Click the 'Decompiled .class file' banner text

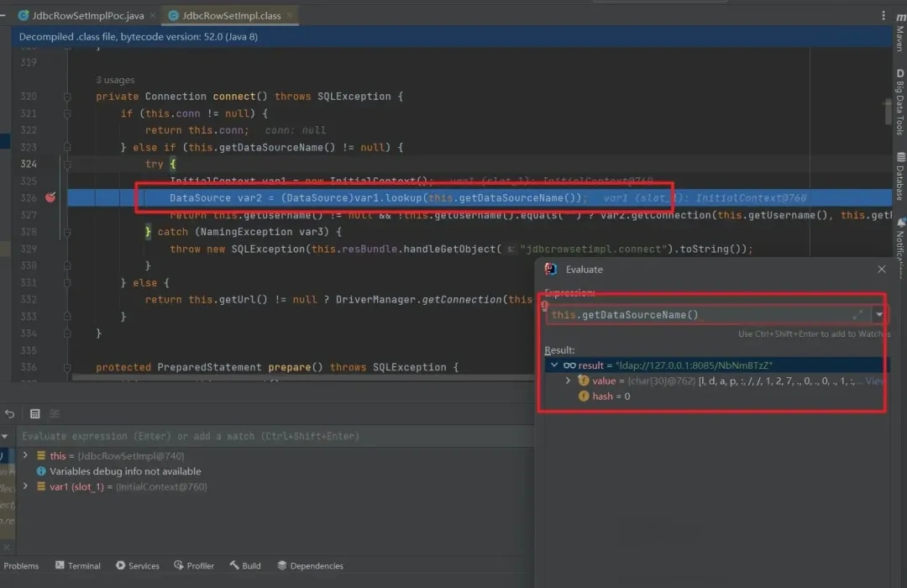point(139,36)
